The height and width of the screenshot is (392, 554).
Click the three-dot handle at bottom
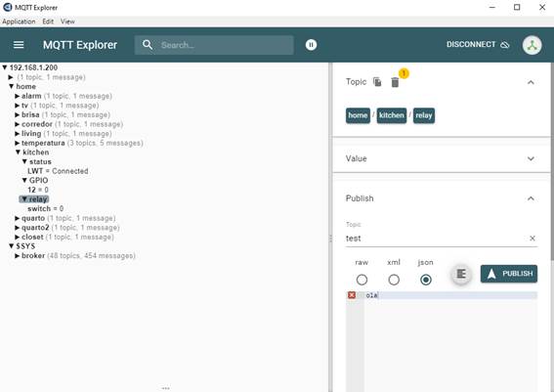click(x=166, y=388)
